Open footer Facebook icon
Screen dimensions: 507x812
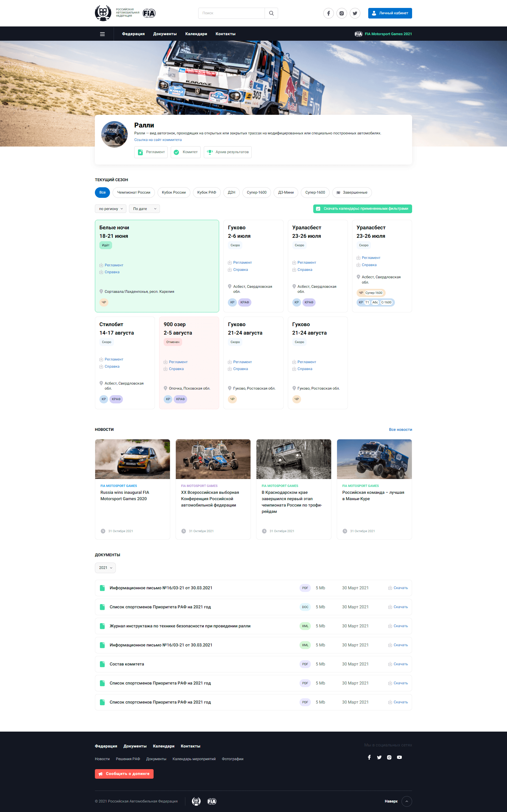[x=369, y=757]
